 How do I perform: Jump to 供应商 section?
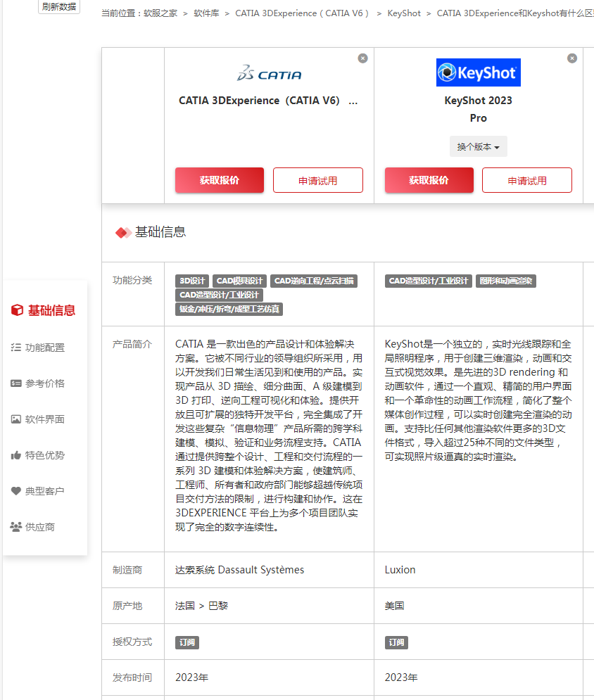pyautogui.click(x=39, y=527)
